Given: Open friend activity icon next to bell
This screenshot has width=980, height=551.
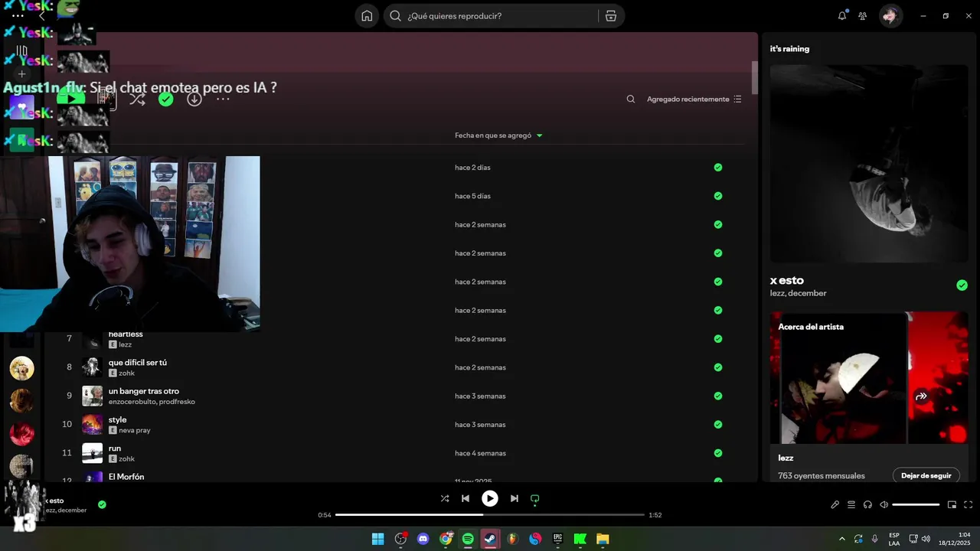Looking at the screenshot, I should [x=863, y=15].
